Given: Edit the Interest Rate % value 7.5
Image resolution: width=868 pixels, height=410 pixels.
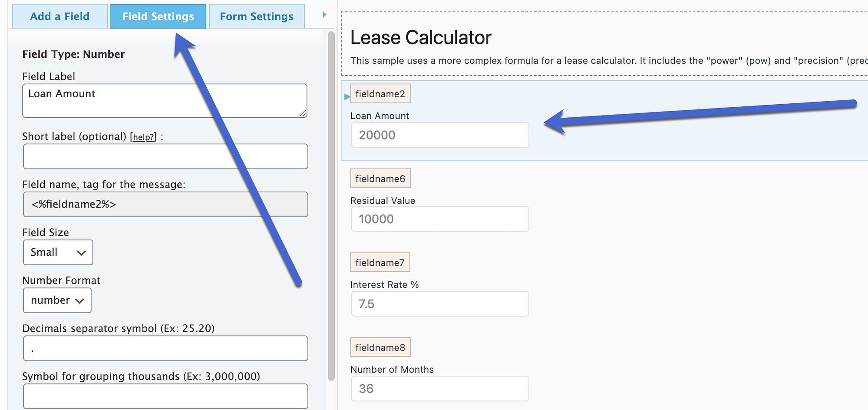Looking at the screenshot, I should 439,304.
